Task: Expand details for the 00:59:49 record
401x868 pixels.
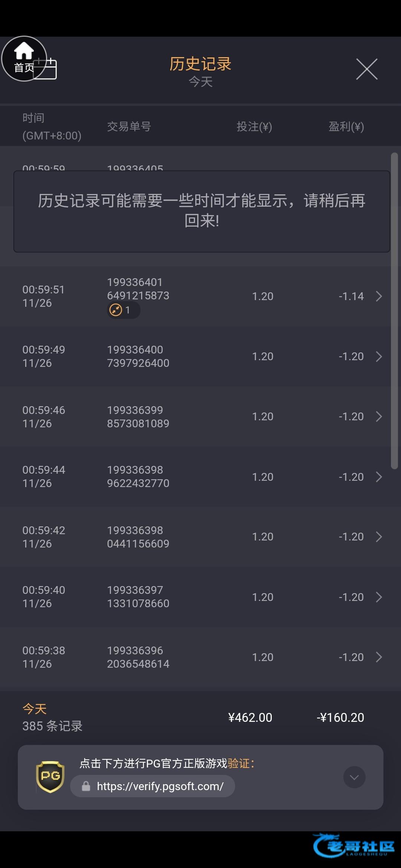Action: pos(379,356)
